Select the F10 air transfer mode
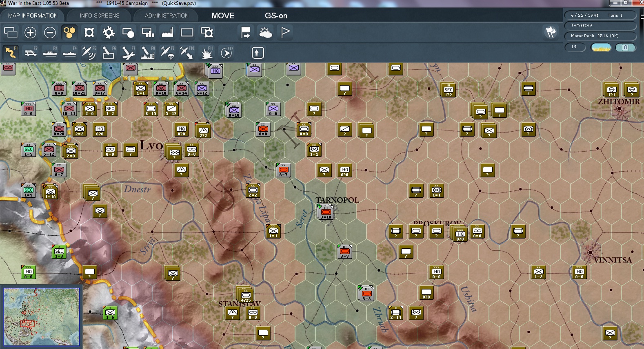This screenshot has height=349, width=644. click(187, 53)
